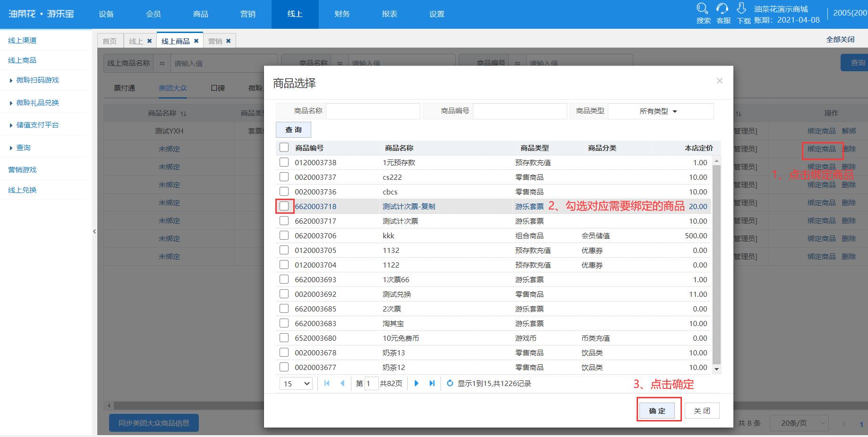Open the page size 15 dropdown
Screen dimensions: 868x437
[x=296, y=384]
